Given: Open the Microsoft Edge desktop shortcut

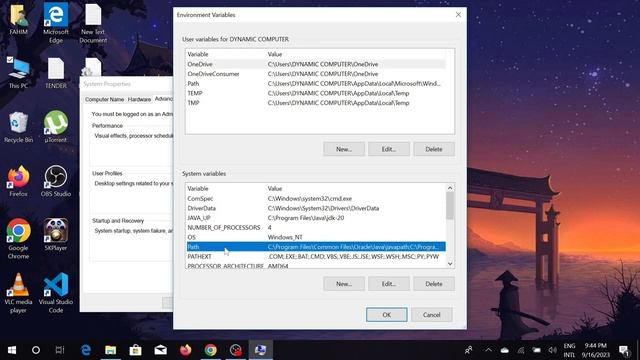Looking at the screenshot, I should point(56,22).
